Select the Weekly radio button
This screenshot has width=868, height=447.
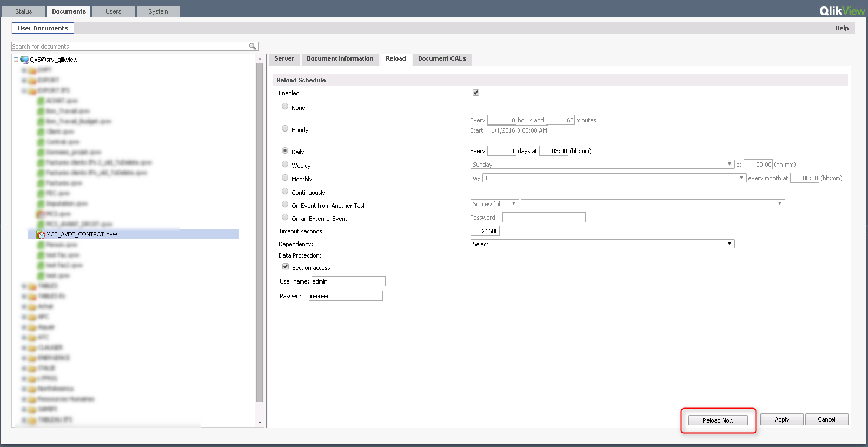(x=285, y=165)
